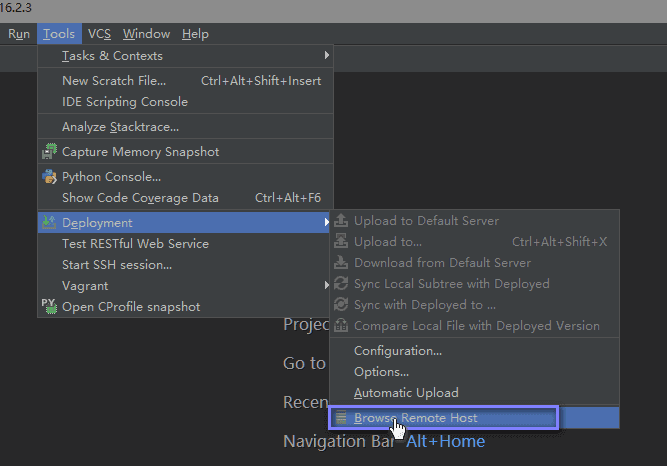Click the Upload to Default Server icon

click(341, 220)
